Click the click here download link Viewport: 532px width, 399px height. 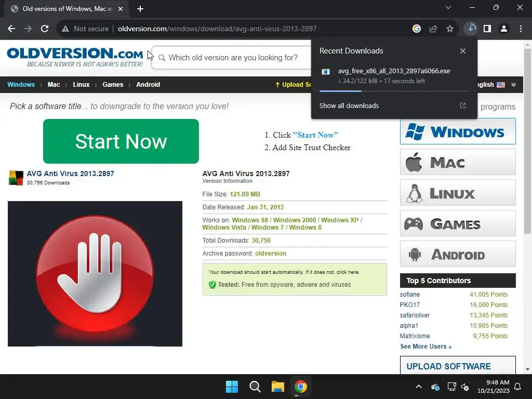(x=348, y=272)
